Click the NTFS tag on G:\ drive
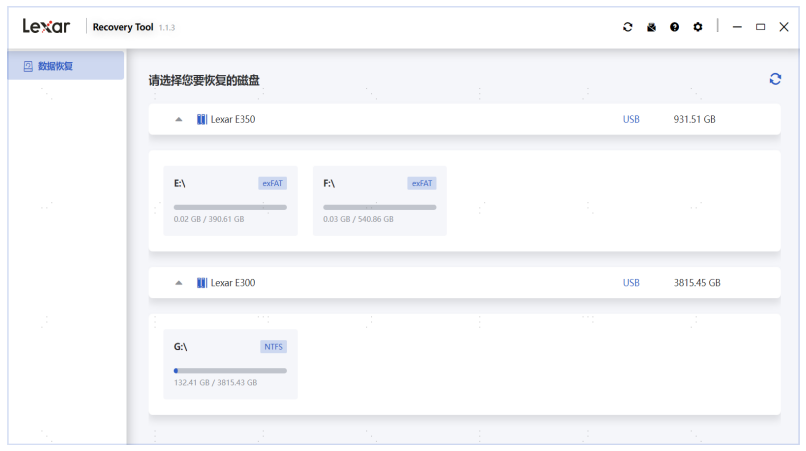Screen dimensions: 806x451 click(273, 347)
